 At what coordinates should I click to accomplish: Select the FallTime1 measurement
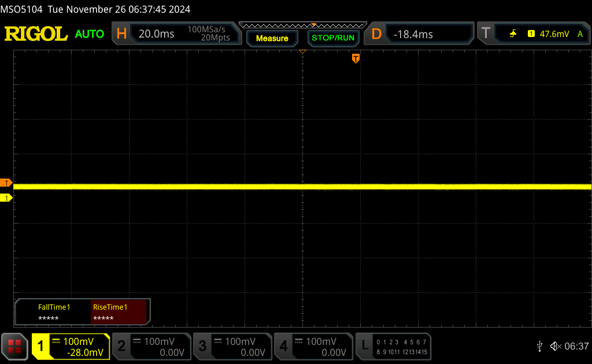pyautogui.click(x=54, y=312)
